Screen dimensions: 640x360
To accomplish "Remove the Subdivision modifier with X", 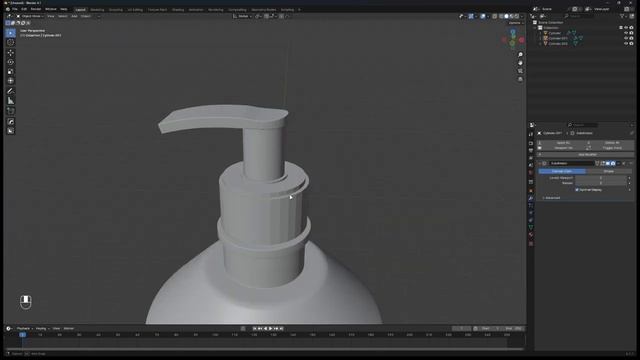I will point(624,163).
